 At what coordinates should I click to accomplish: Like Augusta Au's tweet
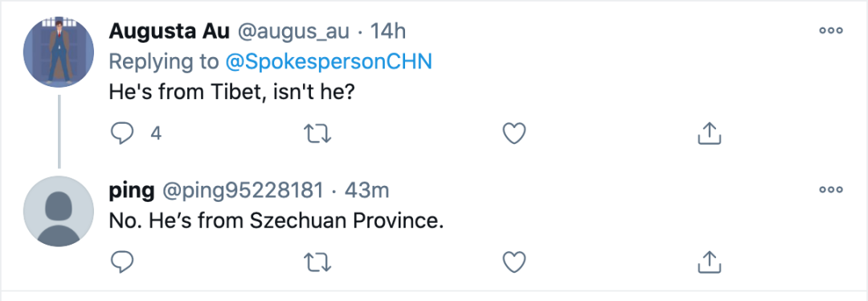pyautogui.click(x=514, y=134)
